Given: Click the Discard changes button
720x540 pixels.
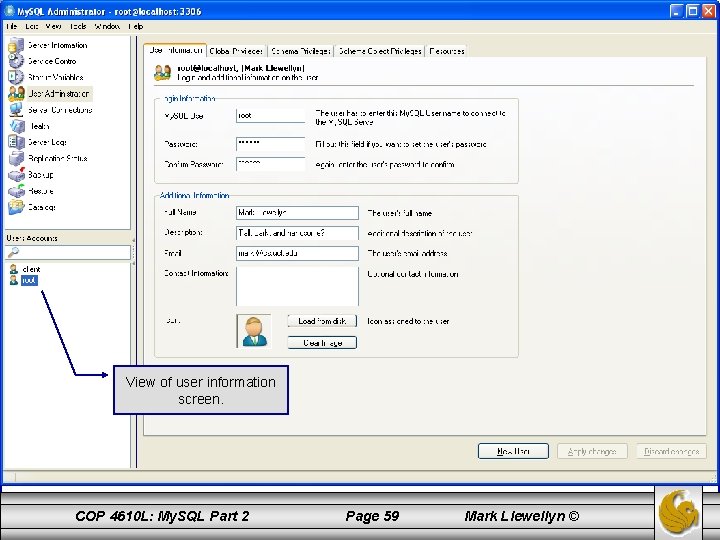Looking at the screenshot, I should coord(671,451).
